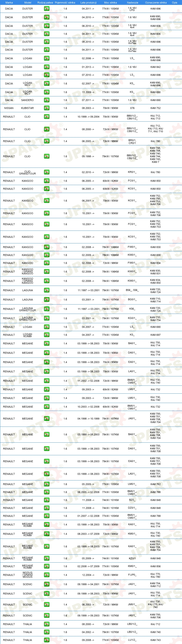The height and width of the screenshot is (644, 182).
Task: Click the production date 01.2013 ->
Action: pos(88,67)
